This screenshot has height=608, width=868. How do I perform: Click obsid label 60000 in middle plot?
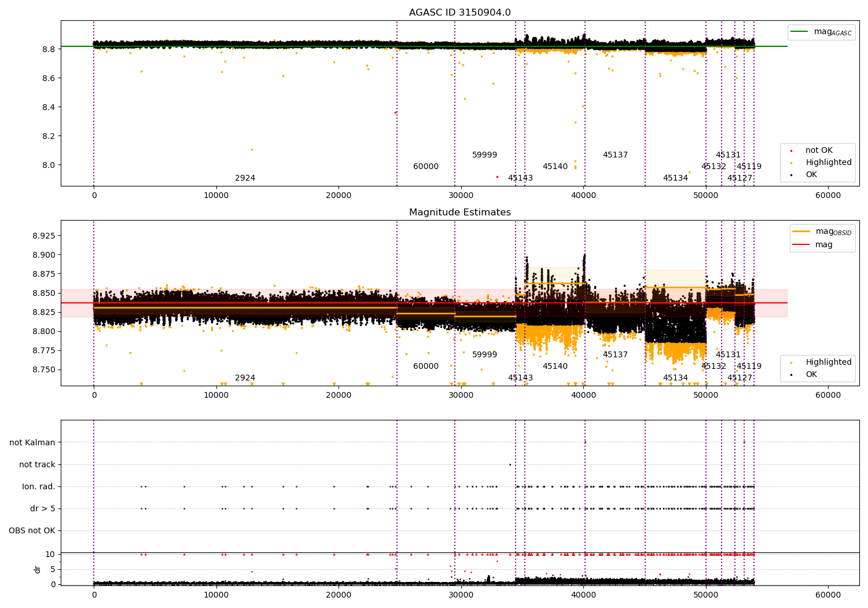tap(426, 367)
